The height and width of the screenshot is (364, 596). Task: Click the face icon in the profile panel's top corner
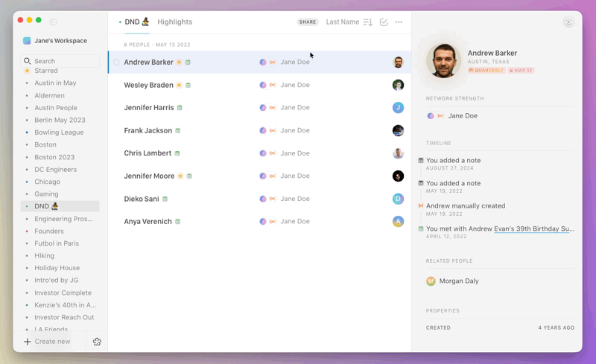tap(568, 22)
